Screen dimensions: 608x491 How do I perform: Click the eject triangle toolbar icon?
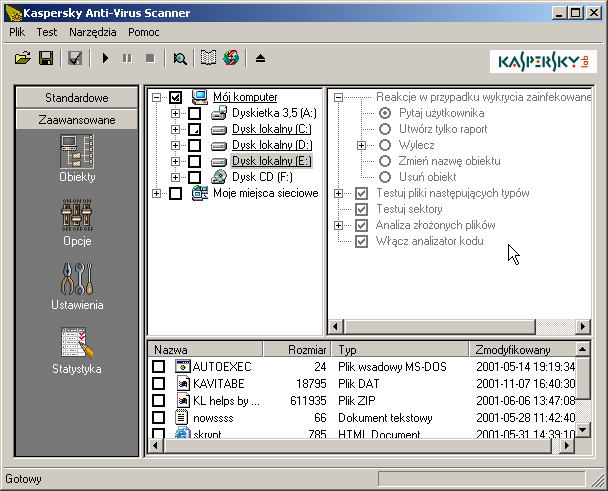260,59
